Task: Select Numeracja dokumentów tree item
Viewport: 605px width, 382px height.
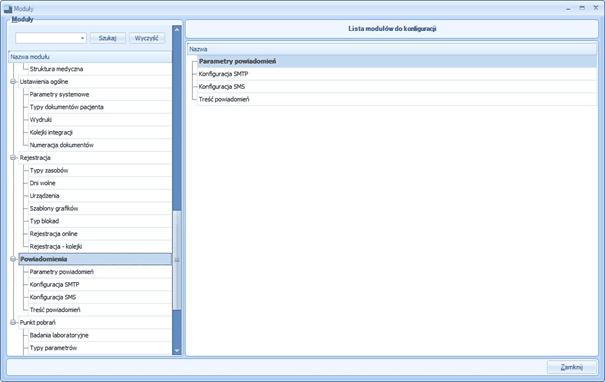Action: click(x=62, y=145)
